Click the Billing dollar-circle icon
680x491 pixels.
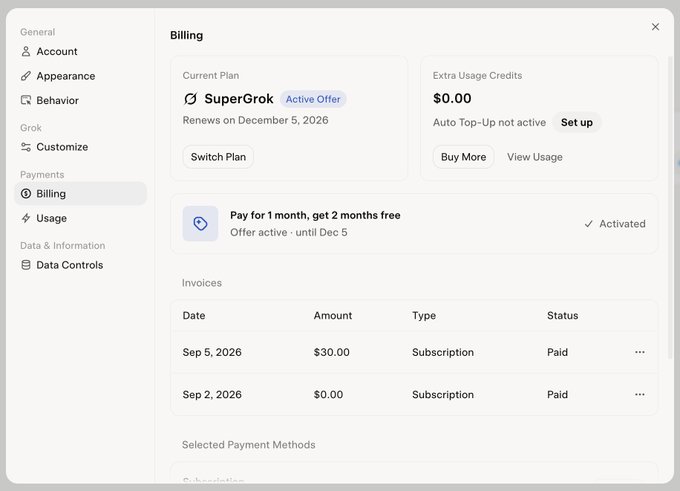pos(26,193)
